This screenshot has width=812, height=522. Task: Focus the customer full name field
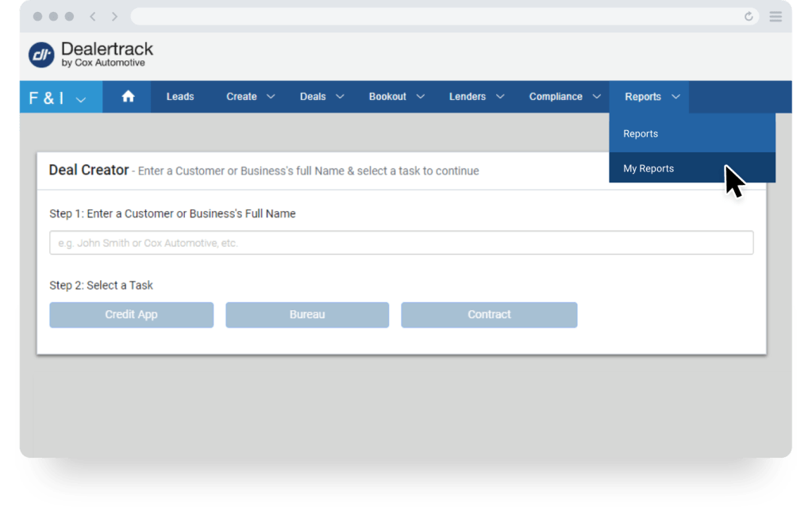coord(402,243)
